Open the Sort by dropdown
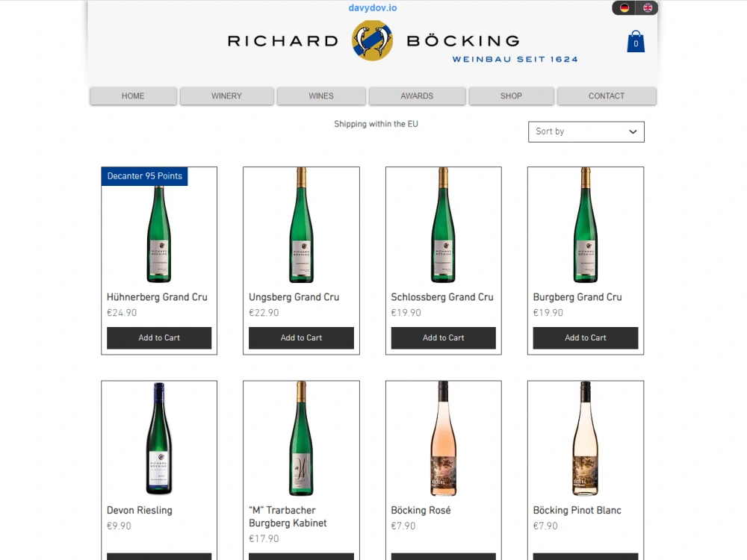This screenshot has width=747, height=560. click(586, 131)
